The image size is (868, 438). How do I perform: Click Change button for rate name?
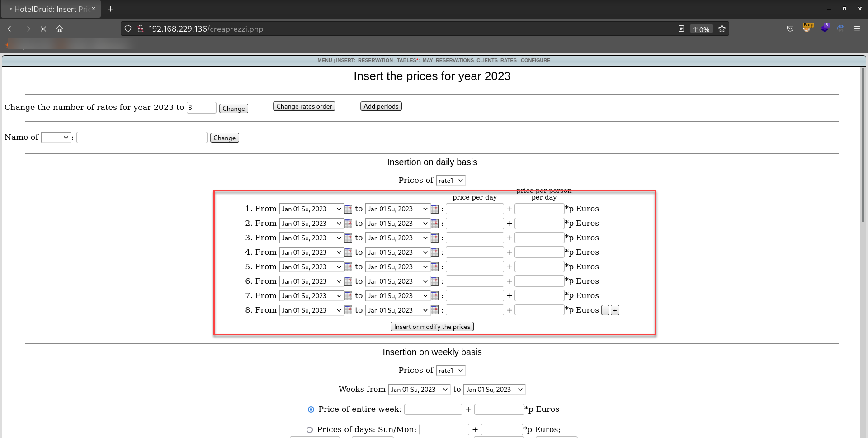(225, 138)
